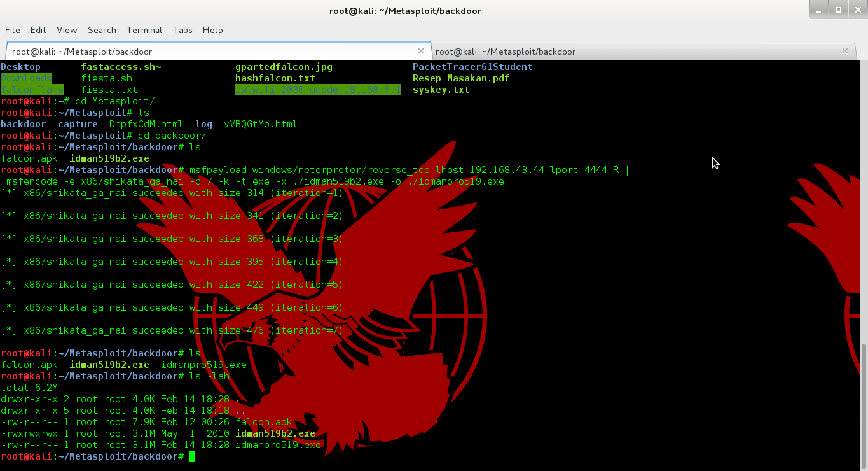
Task: Click the 'fastaccess.sh~' file name
Action: point(121,67)
